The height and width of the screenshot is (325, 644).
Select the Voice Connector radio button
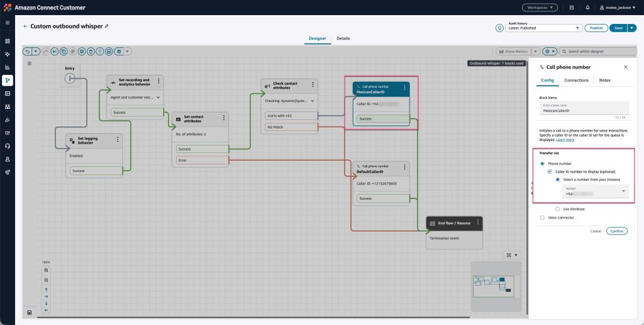coord(543,218)
